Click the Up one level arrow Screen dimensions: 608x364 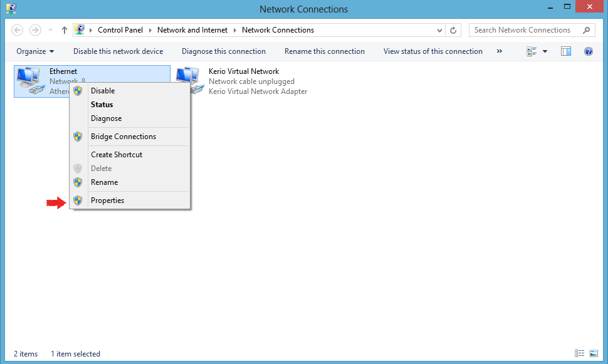65,30
